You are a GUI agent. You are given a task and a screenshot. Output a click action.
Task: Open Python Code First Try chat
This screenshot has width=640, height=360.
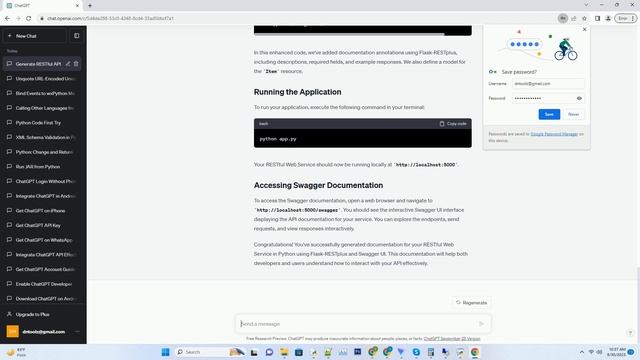(42, 123)
